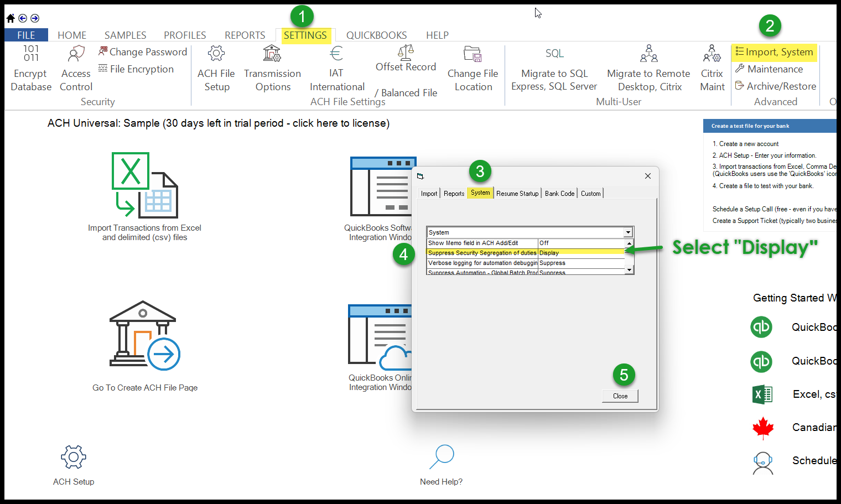Screen dimensions: 841x504
Task: Click Change File Location
Action: 473,69
